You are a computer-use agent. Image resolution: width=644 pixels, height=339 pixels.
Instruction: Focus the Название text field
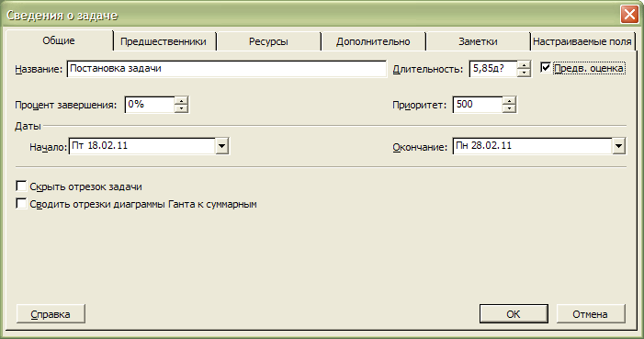(x=227, y=69)
